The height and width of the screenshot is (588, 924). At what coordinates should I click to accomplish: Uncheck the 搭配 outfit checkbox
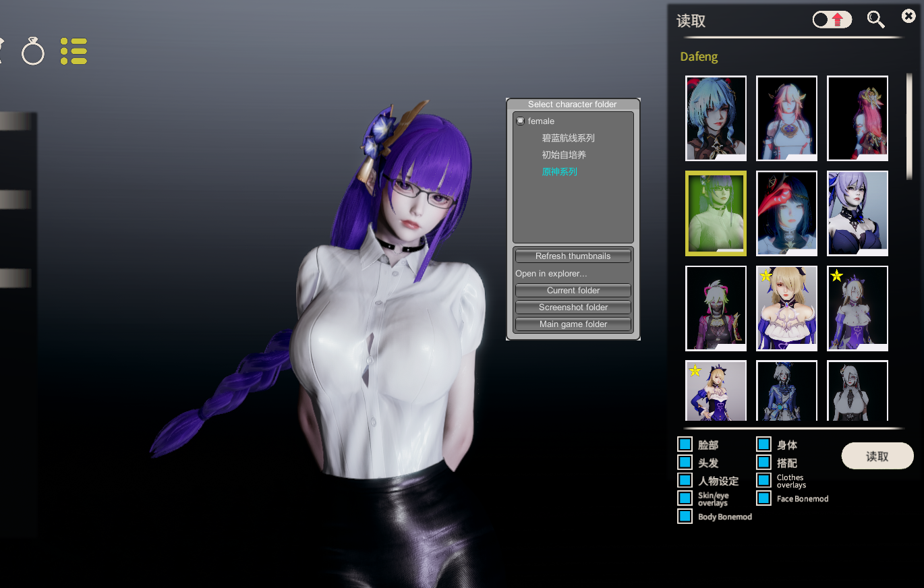pyautogui.click(x=763, y=463)
